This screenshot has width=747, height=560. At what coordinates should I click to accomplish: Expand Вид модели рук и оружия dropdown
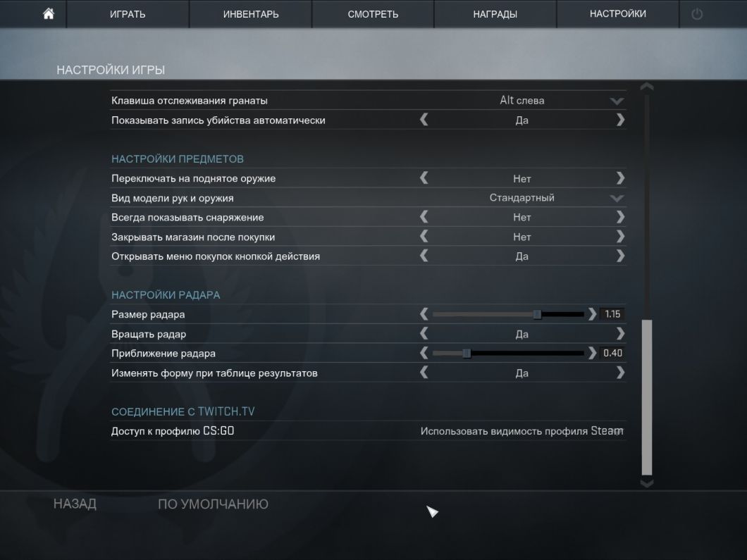click(x=617, y=198)
